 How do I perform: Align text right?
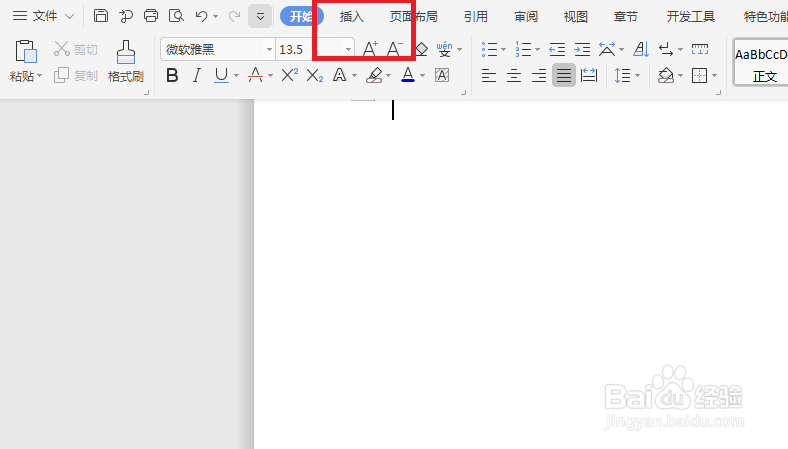coord(539,76)
